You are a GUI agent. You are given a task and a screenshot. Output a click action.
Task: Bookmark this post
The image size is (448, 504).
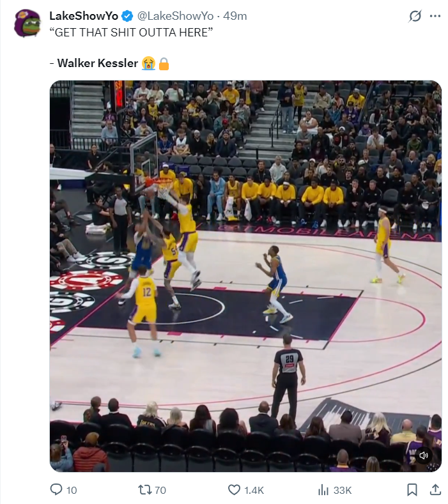412,490
